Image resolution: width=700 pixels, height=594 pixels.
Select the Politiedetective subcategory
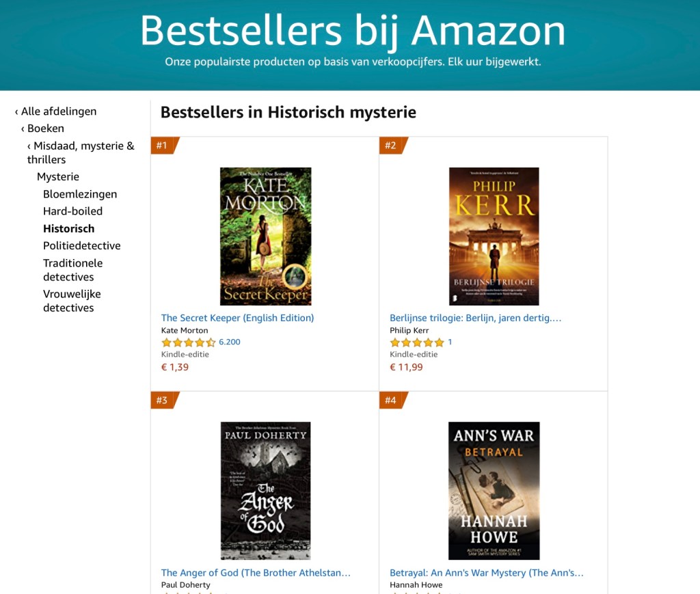click(x=82, y=246)
